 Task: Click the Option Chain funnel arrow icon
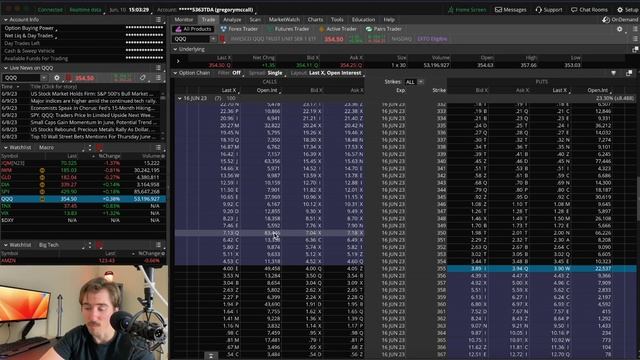(x=613, y=73)
